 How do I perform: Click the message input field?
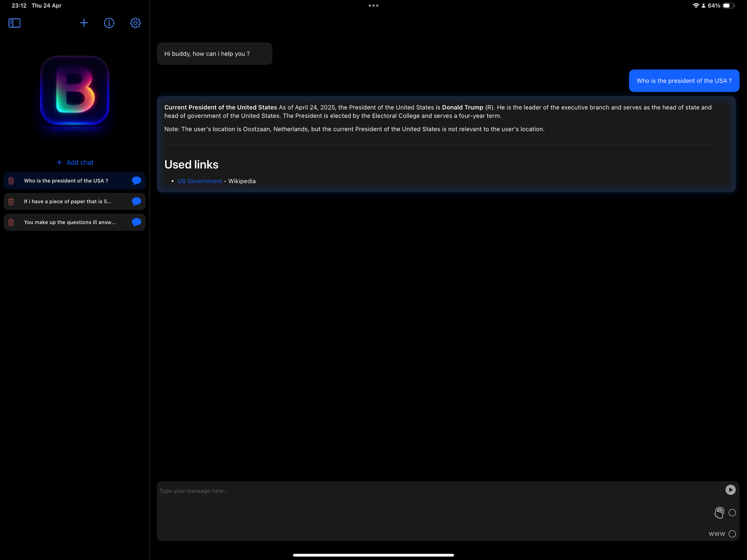click(x=448, y=511)
